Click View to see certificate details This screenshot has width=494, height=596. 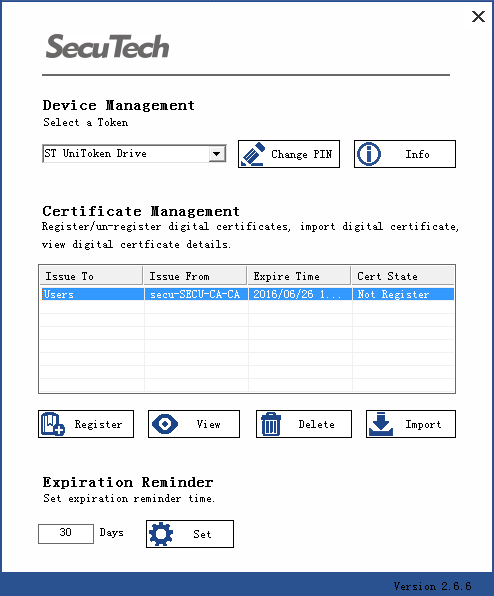pos(194,424)
